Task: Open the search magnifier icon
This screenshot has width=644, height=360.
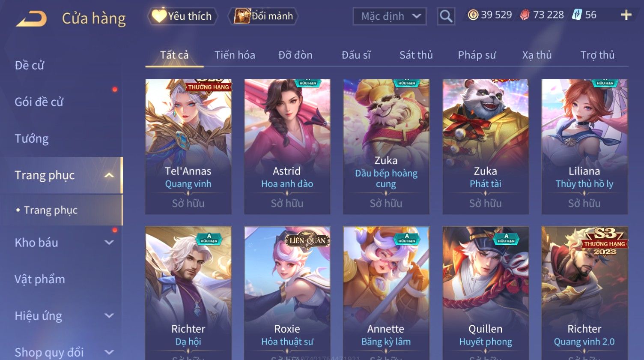Action: (x=446, y=16)
